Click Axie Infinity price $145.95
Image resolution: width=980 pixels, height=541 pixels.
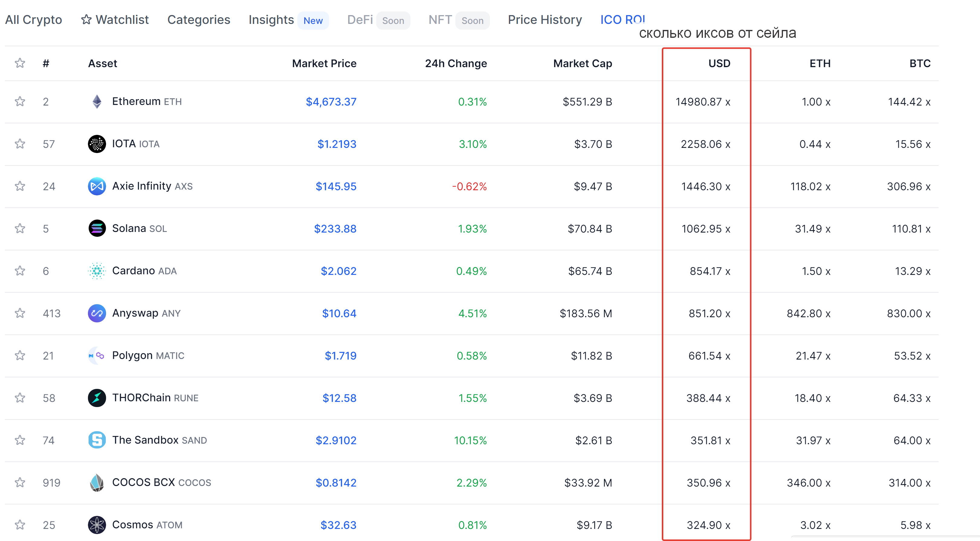coord(336,186)
